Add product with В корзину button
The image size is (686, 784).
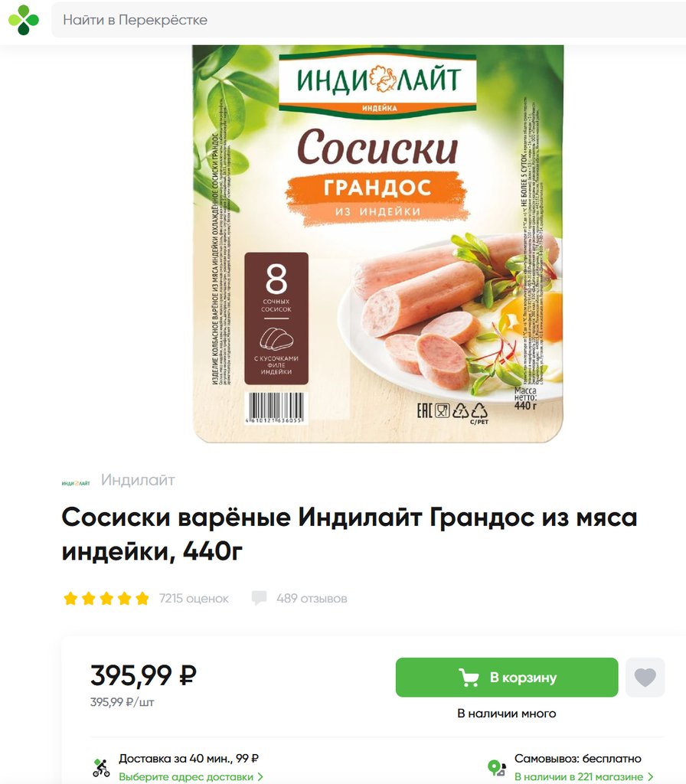[507, 678]
